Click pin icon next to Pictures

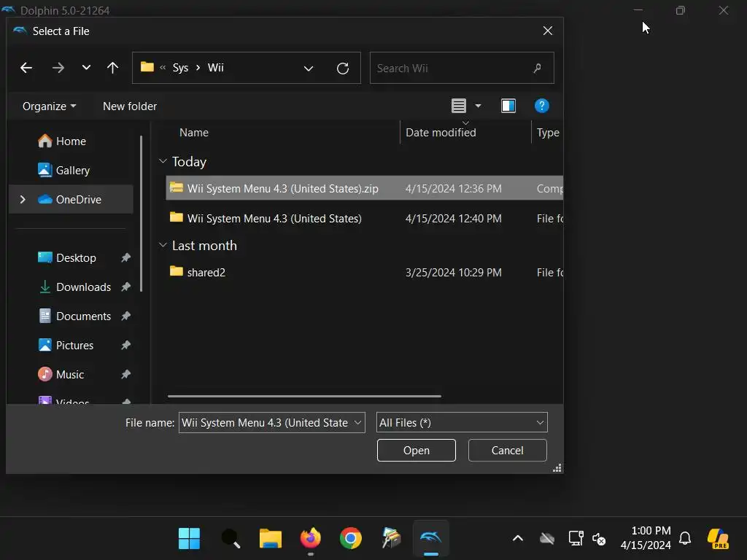[x=125, y=345]
